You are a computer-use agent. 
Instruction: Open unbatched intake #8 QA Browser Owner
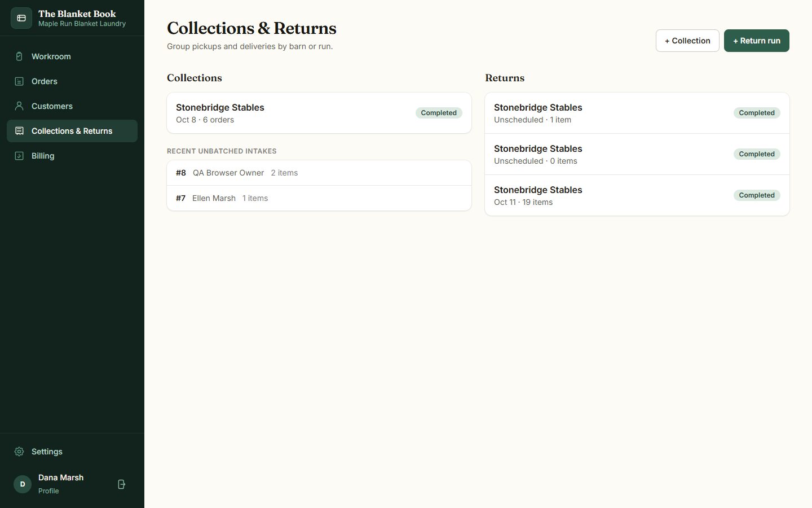(x=319, y=173)
